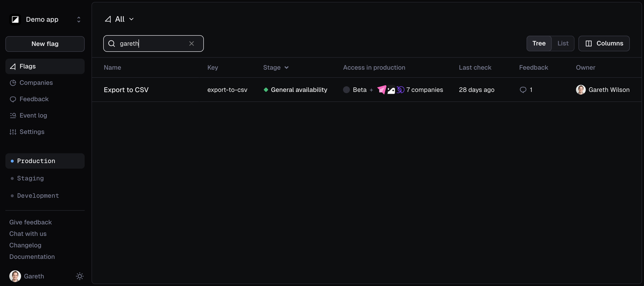The image size is (644, 286).
Task: Click into the search field containing gareth
Action: point(153,44)
